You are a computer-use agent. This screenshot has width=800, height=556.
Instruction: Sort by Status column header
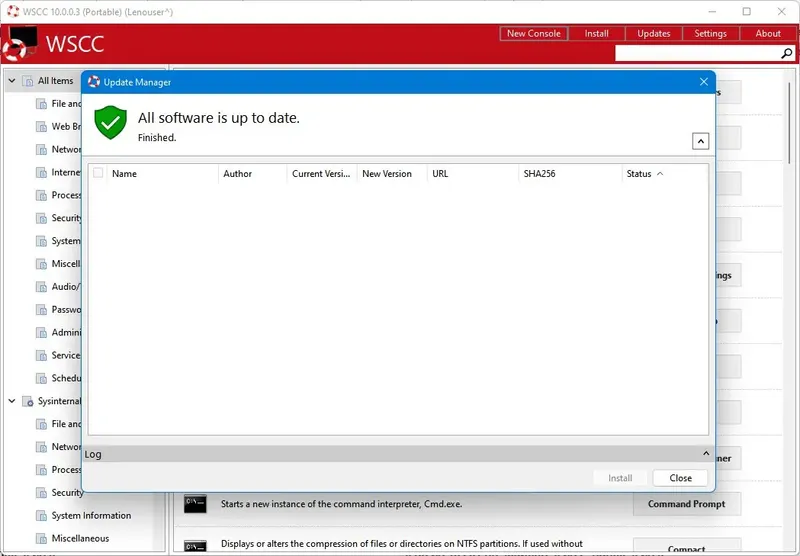pos(665,173)
